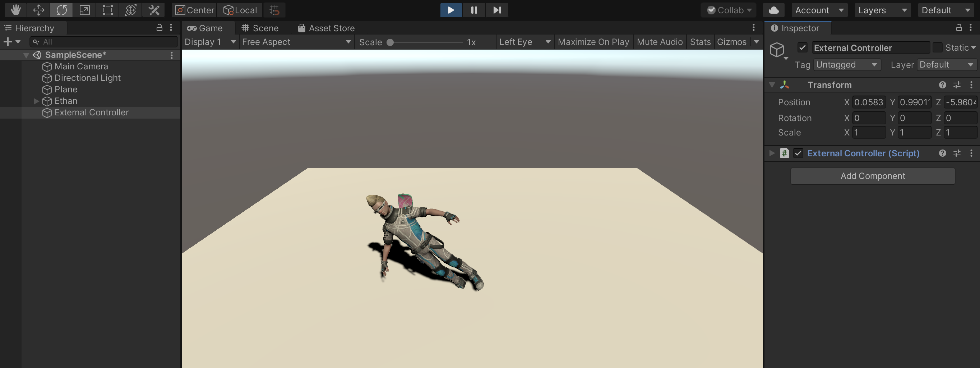Image resolution: width=980 pixels, height=368 pixels.
Task: Open the Left Eye dropdown
Action: tap(524, 42)
